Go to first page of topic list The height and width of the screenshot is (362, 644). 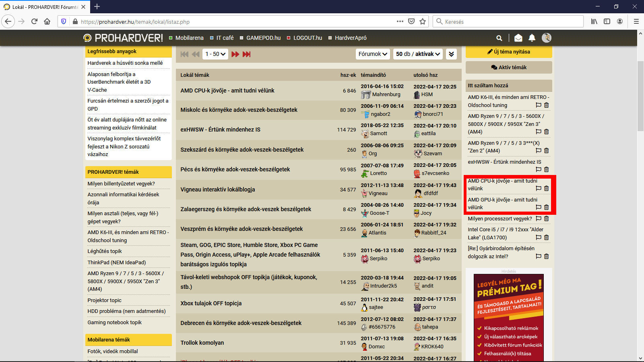(x=185, y=54)
